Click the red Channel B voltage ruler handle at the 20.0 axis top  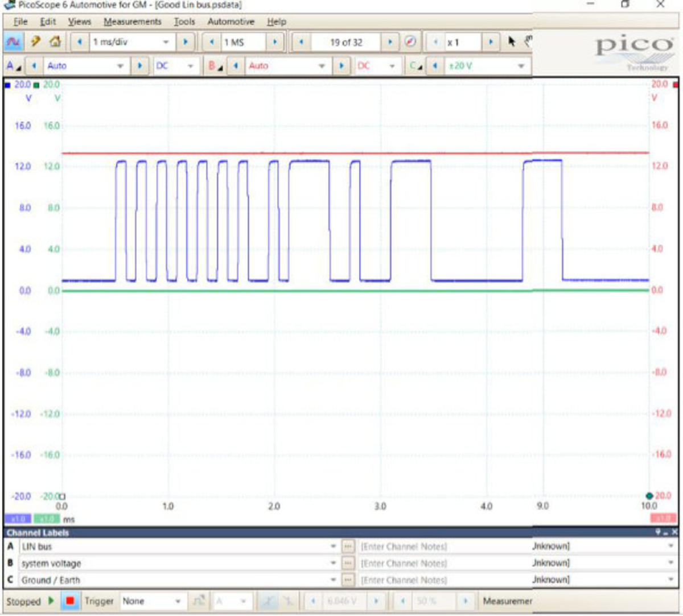pos(675,85)
